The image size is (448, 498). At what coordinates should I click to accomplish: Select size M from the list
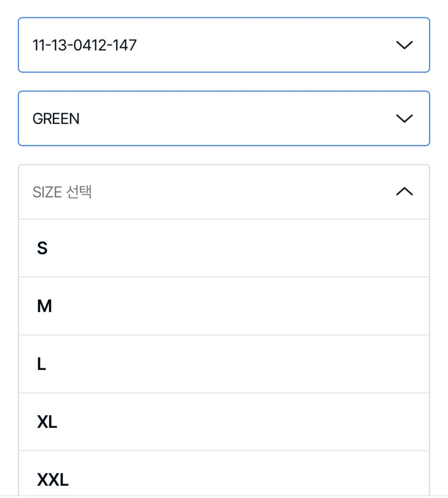pyautogui.click(x=224, y=306)
